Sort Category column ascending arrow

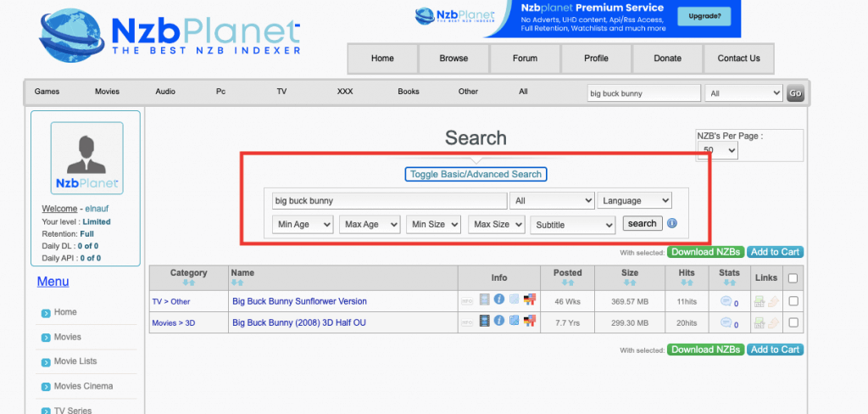[192, 283]
